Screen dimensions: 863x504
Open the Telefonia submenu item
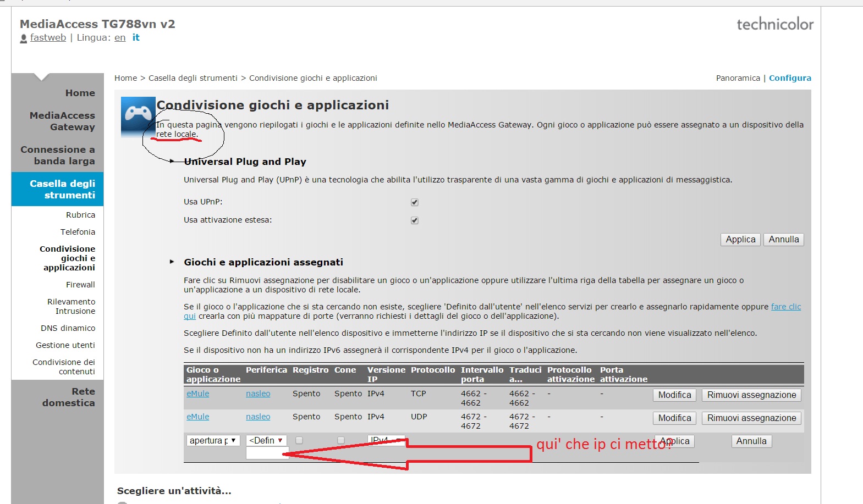(x=78, y=232)
